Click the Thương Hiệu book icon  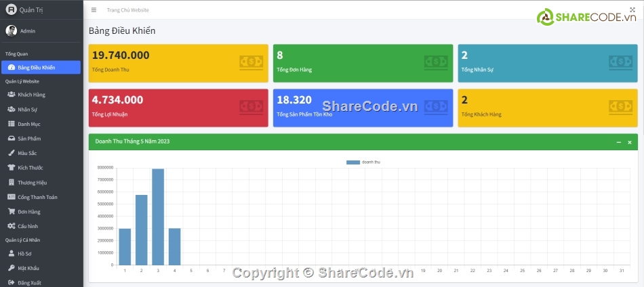coord(11,183)
